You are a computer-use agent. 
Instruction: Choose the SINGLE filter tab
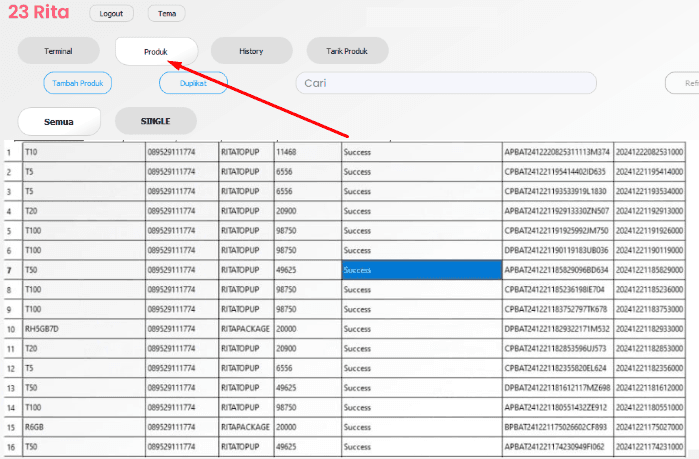pos(155,121)
